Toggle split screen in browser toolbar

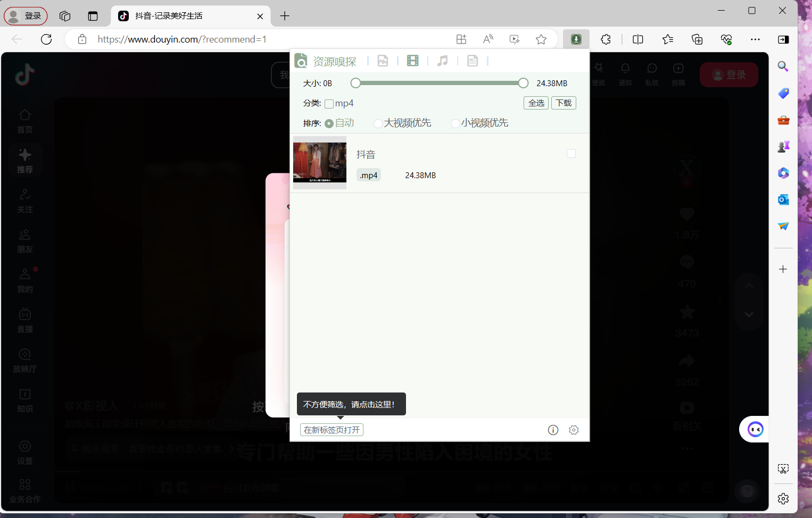(x=638, y=39)
